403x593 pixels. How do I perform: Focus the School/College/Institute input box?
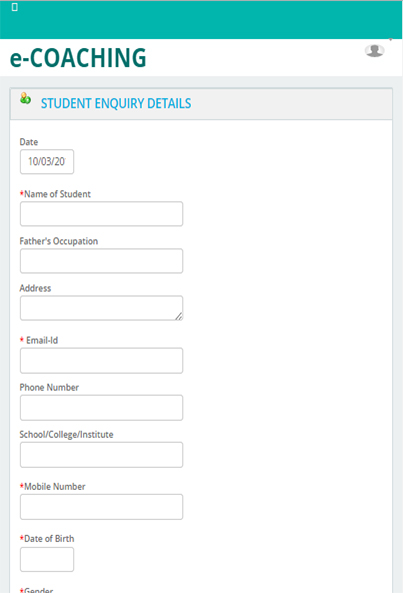pyautogui.click(x=101, y=455)
